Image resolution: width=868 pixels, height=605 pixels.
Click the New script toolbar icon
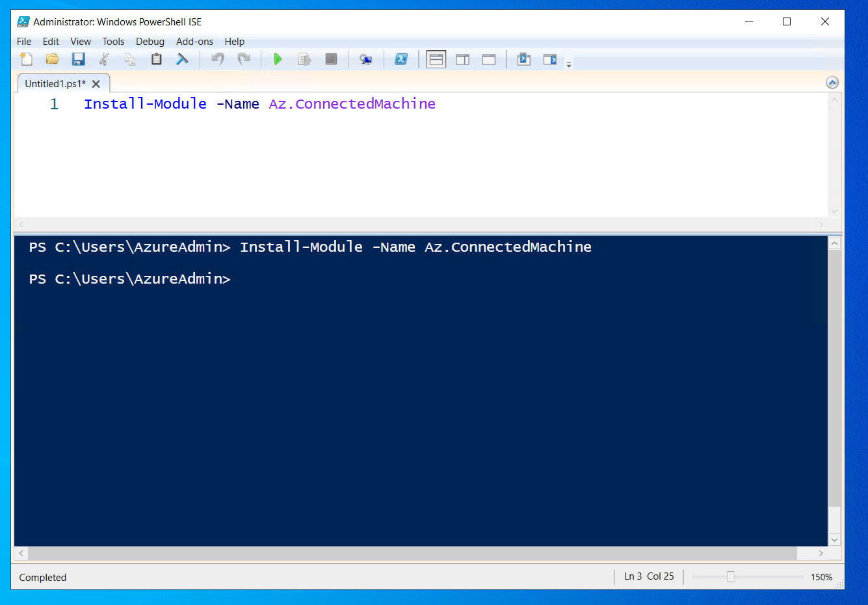pos(26,59)
